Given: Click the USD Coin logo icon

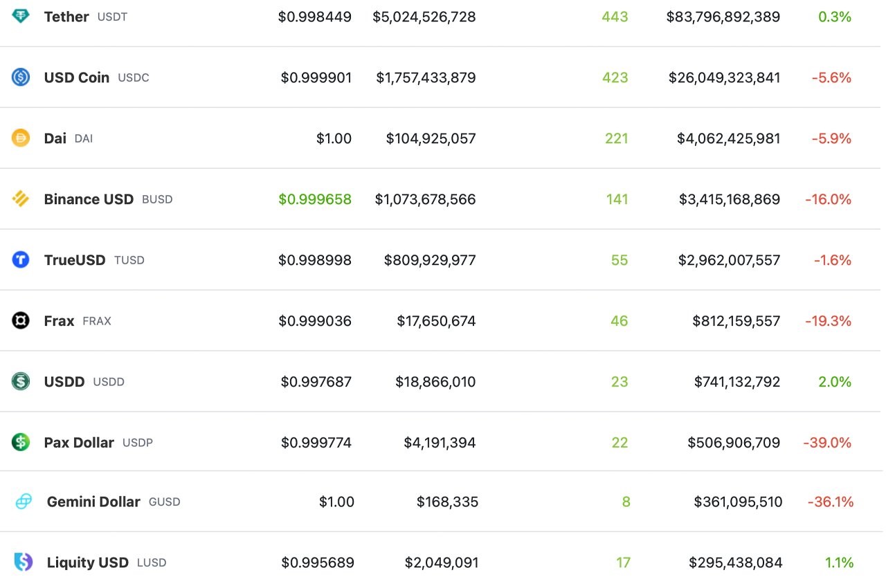Looking at the screenshot, I should pyautogui.click(x=22, y=77).
